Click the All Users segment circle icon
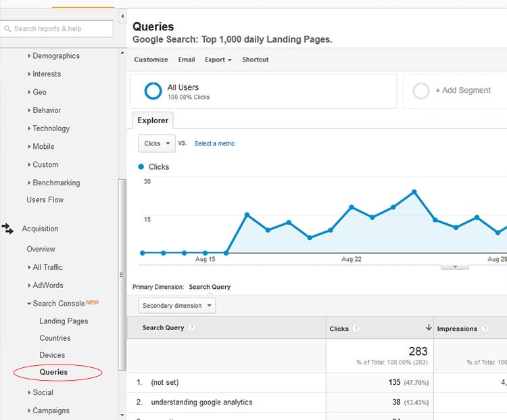The image size is (507, 420). 153,91
